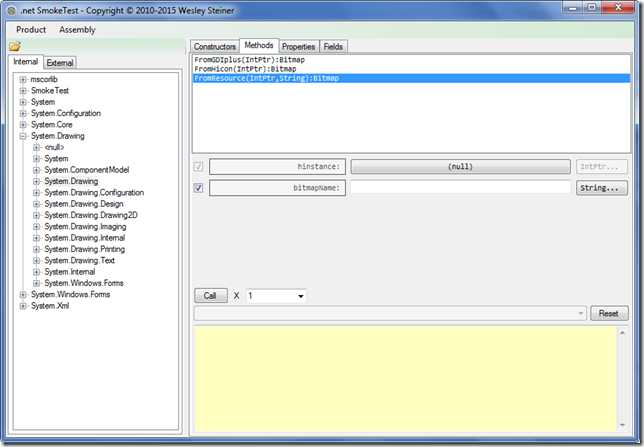Click the (null) value button

pyautogui.click(x=460, y=166)
